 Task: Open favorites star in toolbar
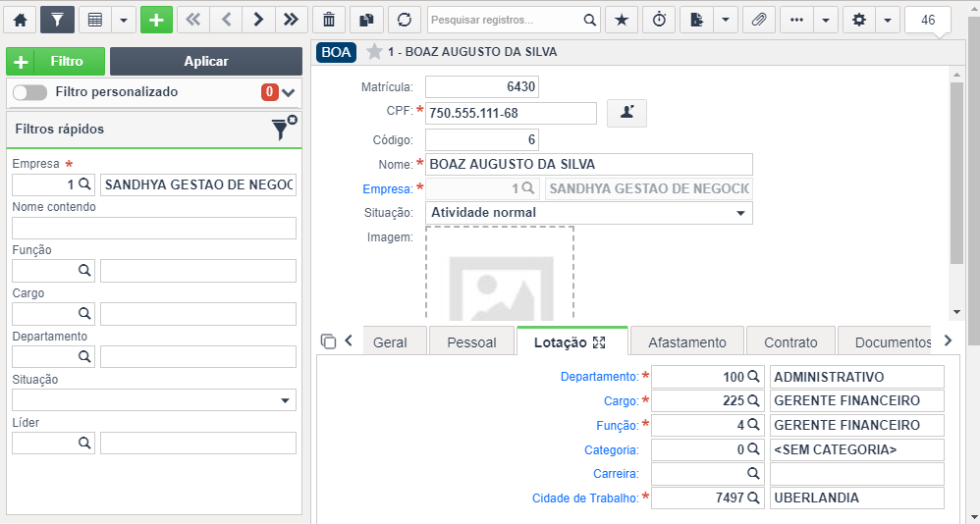(x=622, y=20)
